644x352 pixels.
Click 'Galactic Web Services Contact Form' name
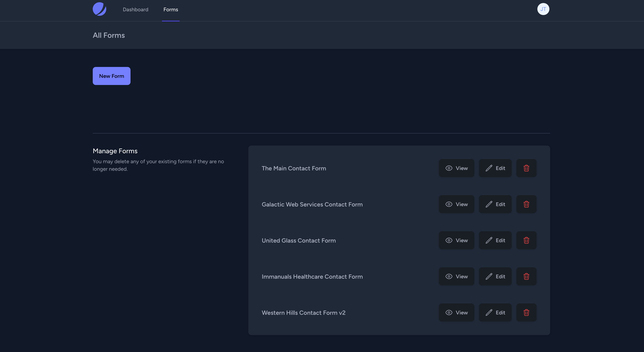click(x=312, y=204)
